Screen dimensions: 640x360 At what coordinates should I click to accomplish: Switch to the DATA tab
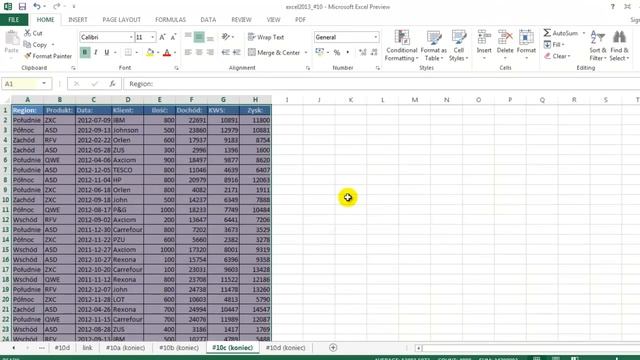coord(208,20)
